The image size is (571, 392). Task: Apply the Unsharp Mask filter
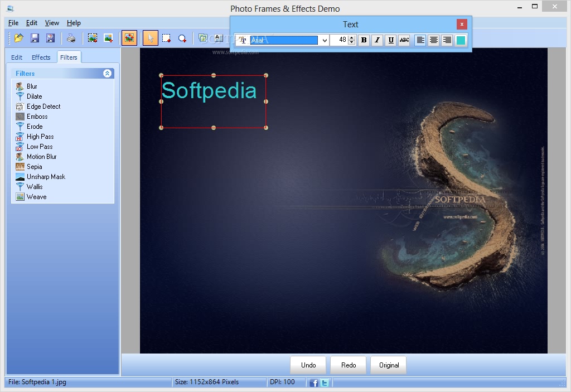coord(40,176)
